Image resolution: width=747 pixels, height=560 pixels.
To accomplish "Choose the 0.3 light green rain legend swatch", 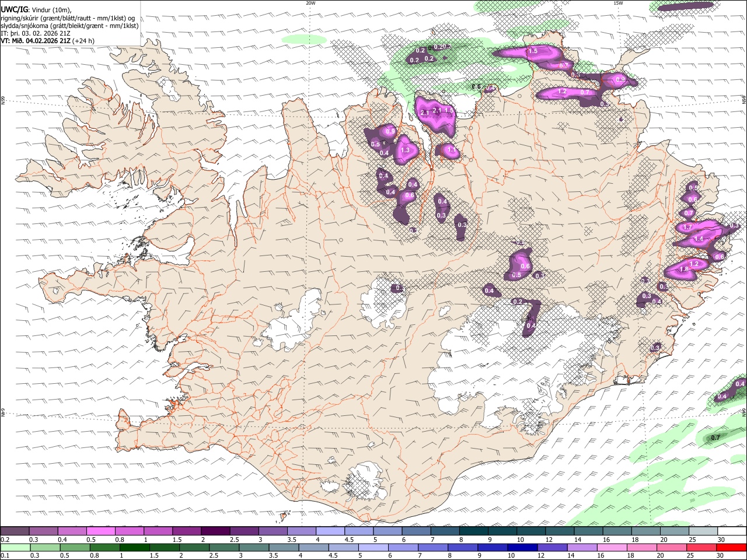I will (x=45, y=547).
